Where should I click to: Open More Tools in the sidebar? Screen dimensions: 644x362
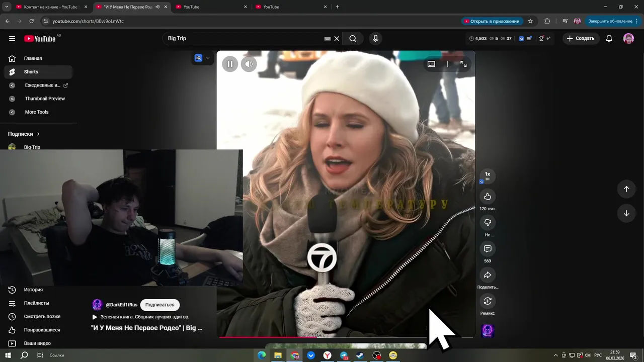click(x=38, y=112)
